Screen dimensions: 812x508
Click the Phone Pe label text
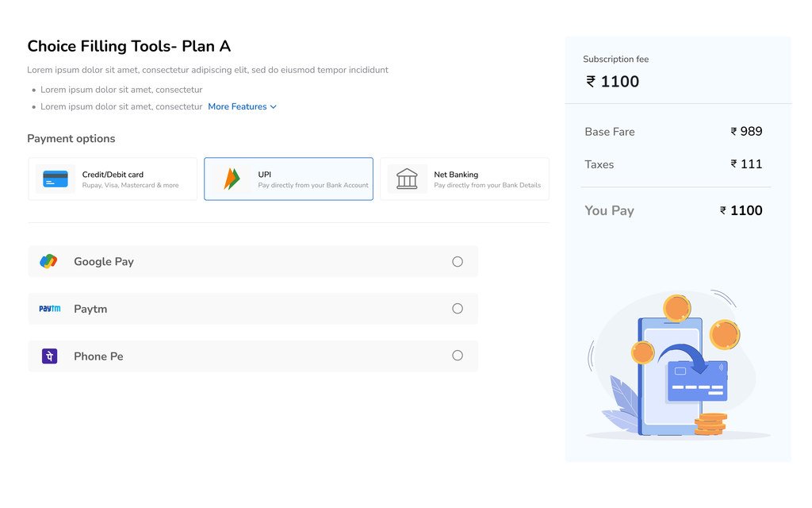[x=98, y=356]
